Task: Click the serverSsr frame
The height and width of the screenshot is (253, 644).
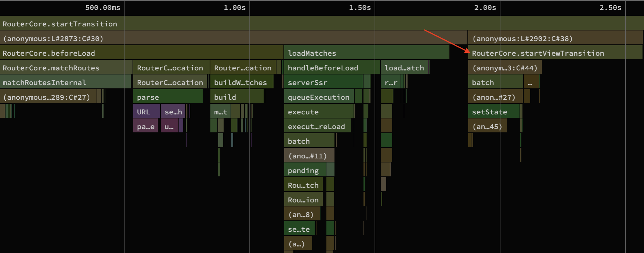Action: (323, 82)
